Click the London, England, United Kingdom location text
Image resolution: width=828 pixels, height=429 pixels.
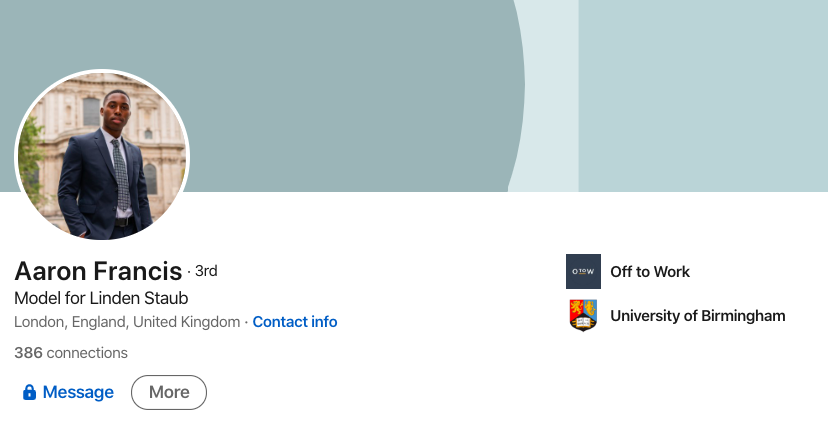(x=127, y=322)
